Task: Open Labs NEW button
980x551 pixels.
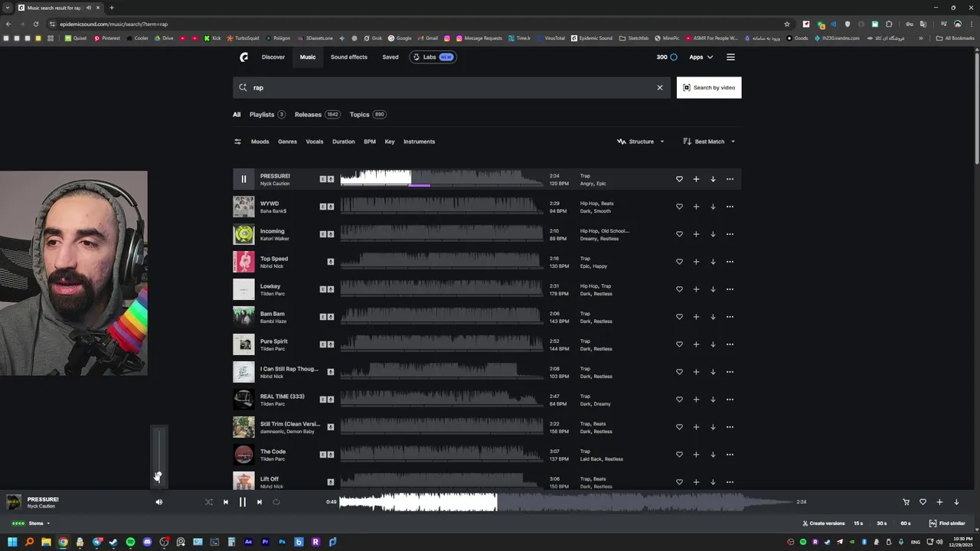Action: click(x=433, y=57)
